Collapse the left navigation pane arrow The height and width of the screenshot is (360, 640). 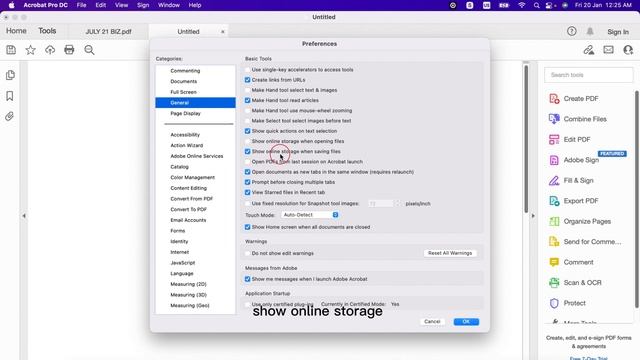24,216
